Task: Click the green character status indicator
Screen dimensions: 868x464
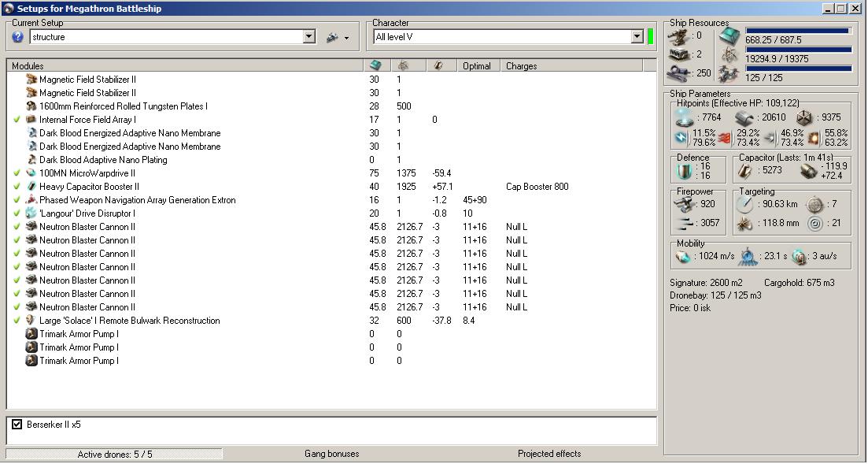Action: (x=651, y=36)
